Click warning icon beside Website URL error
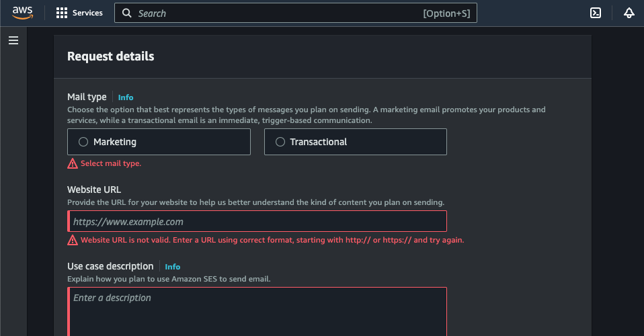The height and width of the screenshot is (336, 644). pyautogui.click(x=73, y=240)
